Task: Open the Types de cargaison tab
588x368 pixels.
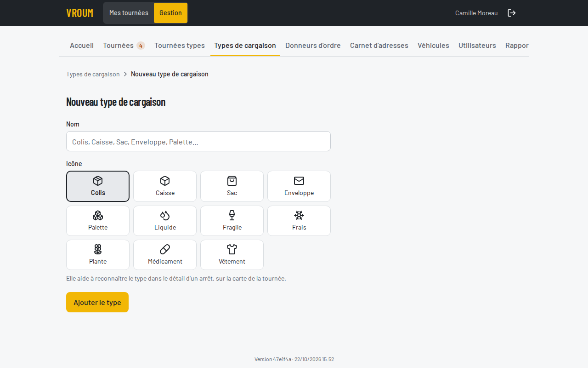Action: coord(245,45)
